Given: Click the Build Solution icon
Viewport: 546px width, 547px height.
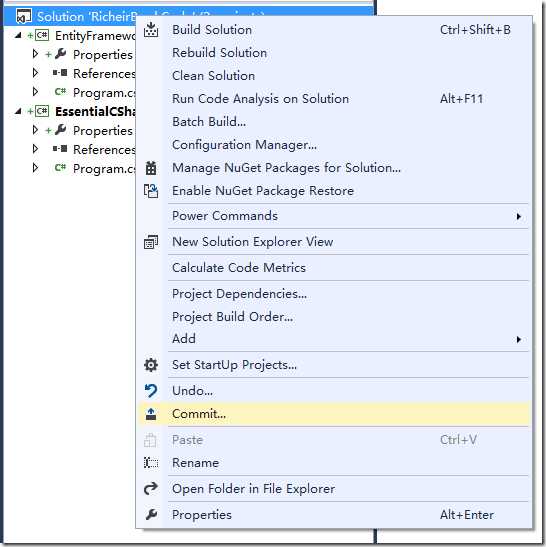Looking at the screenshot, I should click(x=151, y=30).
